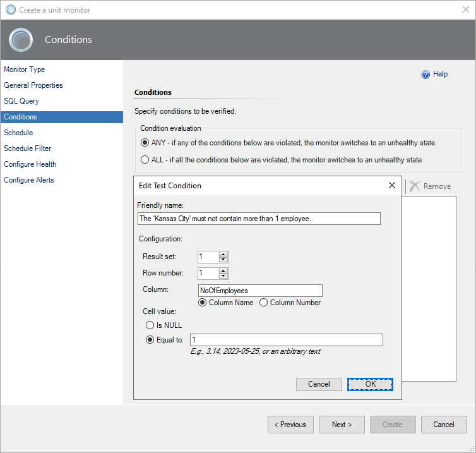Choose the Column Name radio button
Viewport: 476px width, 453px height.
pyautogui.click(x=202, y=303)
